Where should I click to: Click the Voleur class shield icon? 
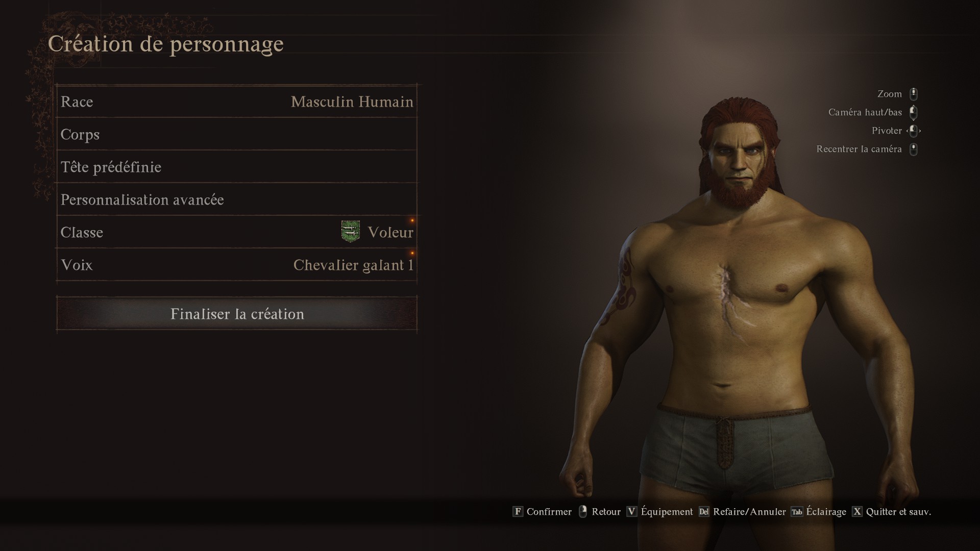[x=350, y=232]
